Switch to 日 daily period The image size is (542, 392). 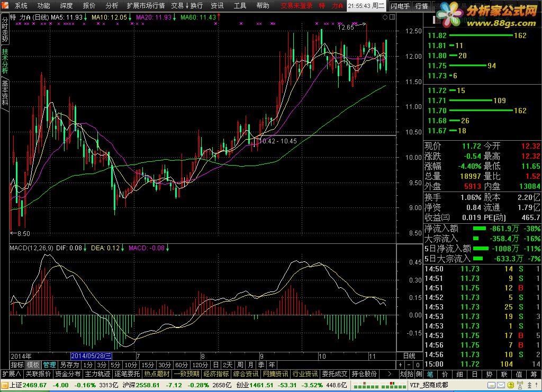(216, 364)
